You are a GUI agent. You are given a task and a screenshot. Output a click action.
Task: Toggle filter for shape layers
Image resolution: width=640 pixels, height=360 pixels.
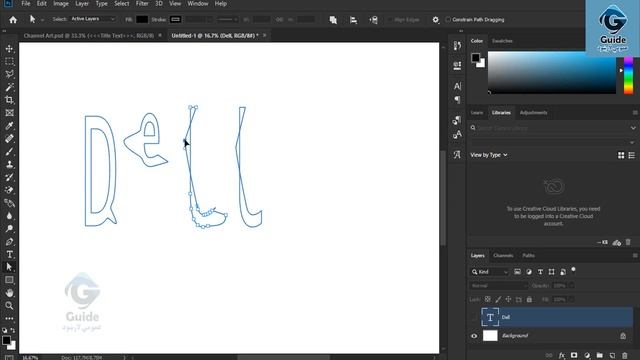[552, 272]
